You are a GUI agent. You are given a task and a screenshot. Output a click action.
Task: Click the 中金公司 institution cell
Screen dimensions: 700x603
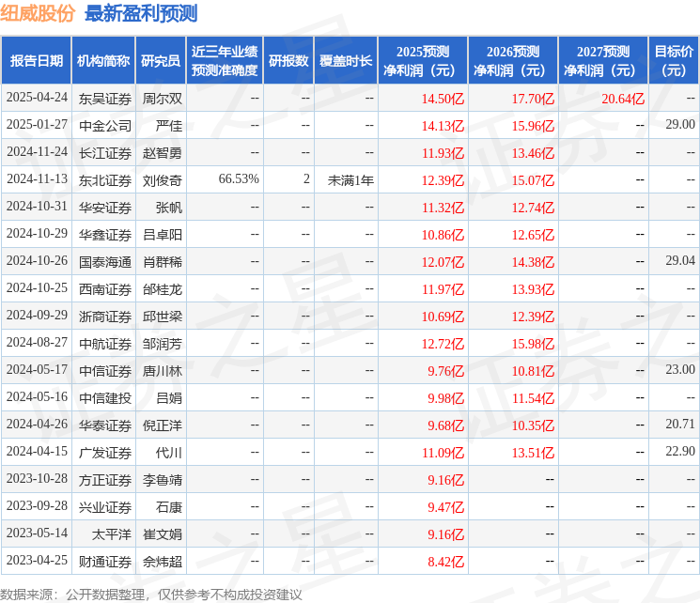click(105, 126)
